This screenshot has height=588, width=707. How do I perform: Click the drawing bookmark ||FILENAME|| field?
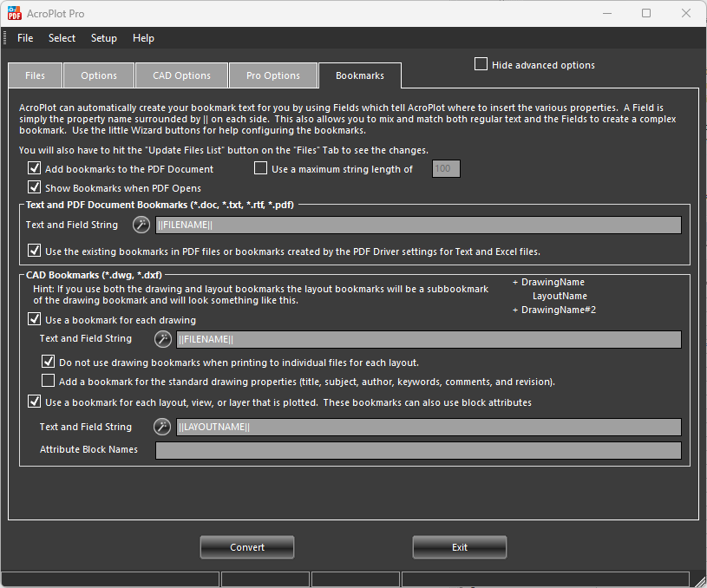pos(429,340)
